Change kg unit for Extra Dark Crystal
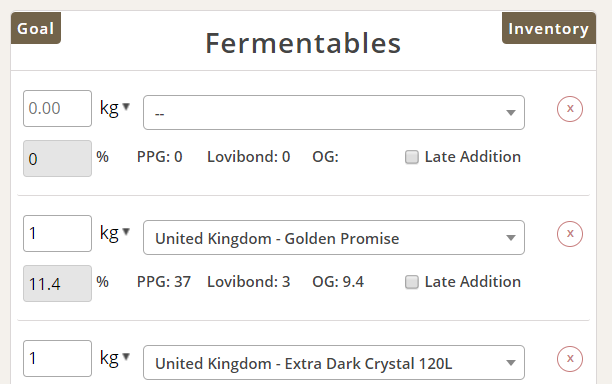Viewport: 612px width, 384px height. pyautogui.click(x=115, y=358)
